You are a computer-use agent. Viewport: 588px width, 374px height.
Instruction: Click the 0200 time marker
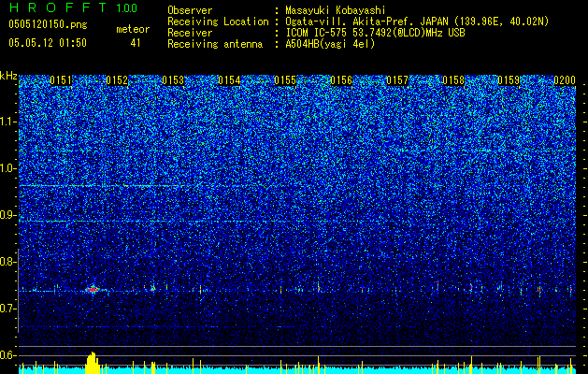click(565, 80)
